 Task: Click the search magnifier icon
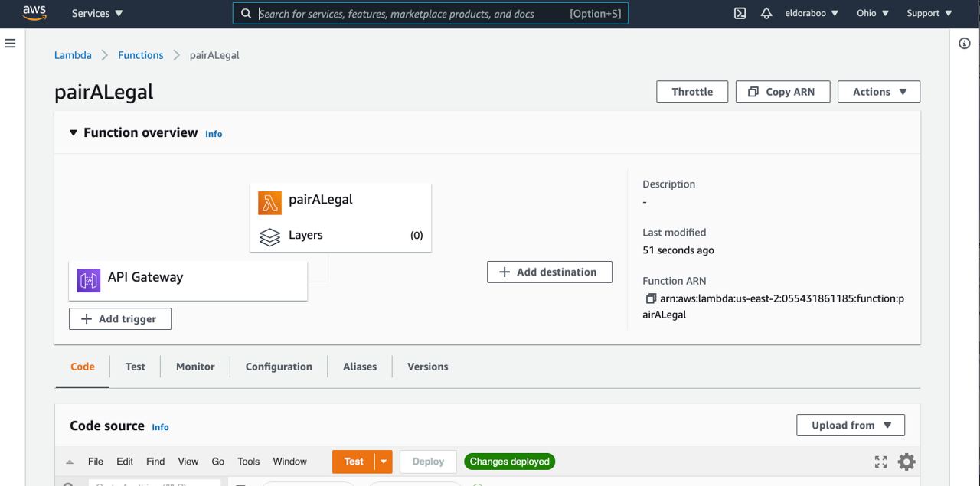246,13
